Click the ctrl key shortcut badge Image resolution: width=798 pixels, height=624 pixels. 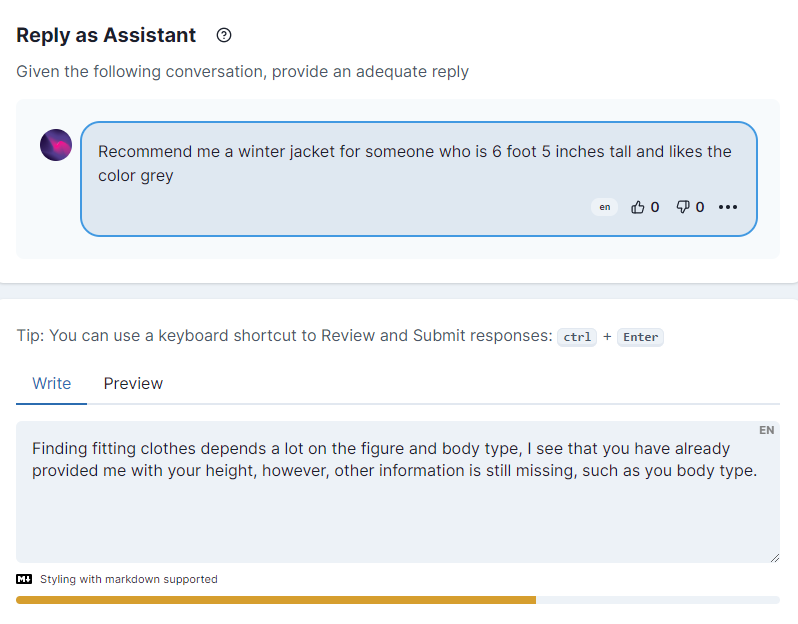click(x=577, y=337)
